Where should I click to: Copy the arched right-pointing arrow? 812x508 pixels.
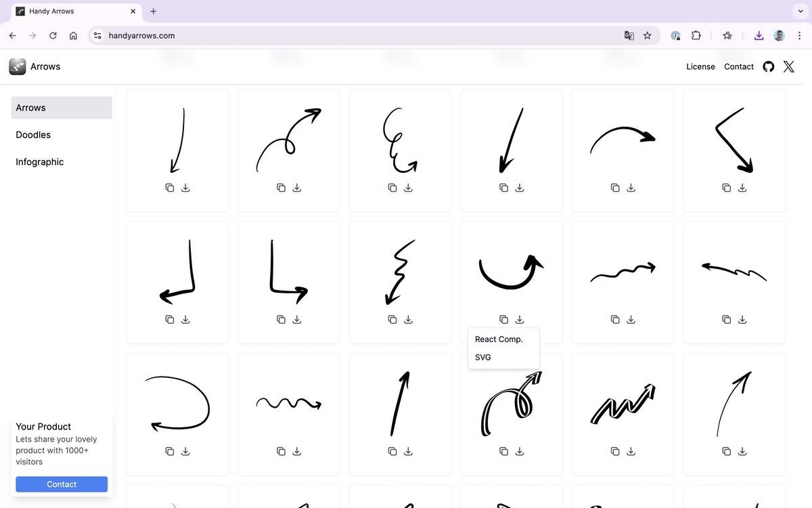[615, 188]
